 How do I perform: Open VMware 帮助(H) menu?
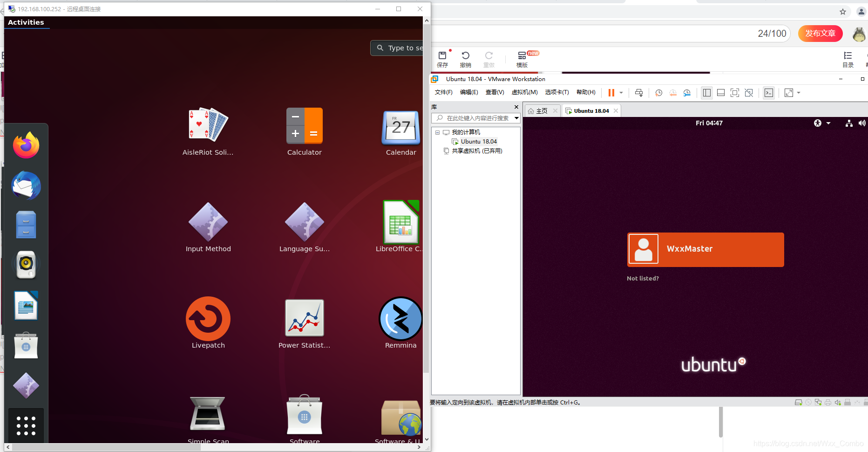[x=586, y=92]
